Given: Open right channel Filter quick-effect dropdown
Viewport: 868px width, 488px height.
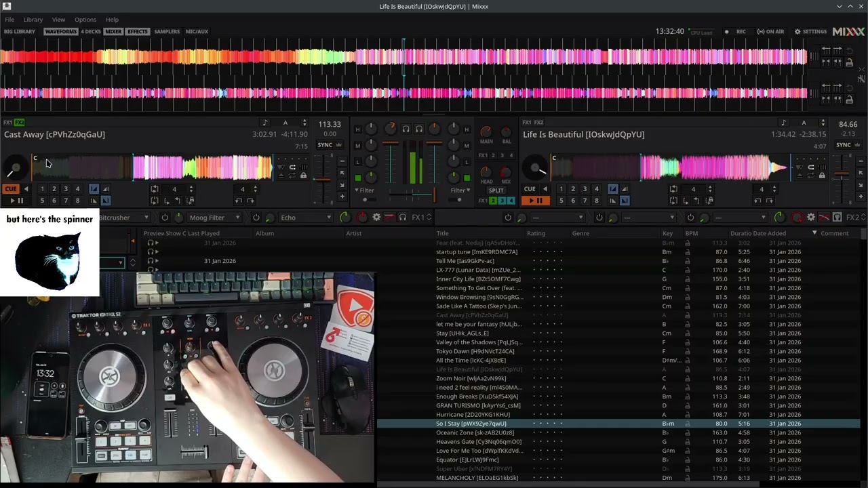Looking at the screenshot, I should (460, 190).
